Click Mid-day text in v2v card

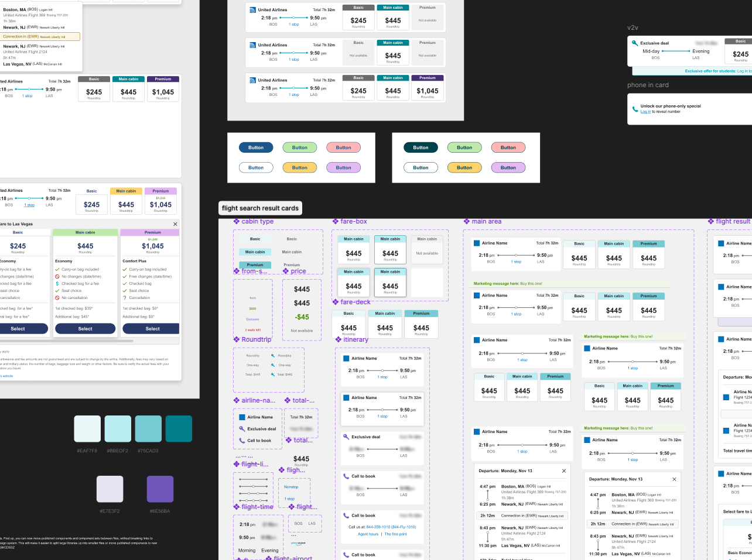[x=651, y=51]
